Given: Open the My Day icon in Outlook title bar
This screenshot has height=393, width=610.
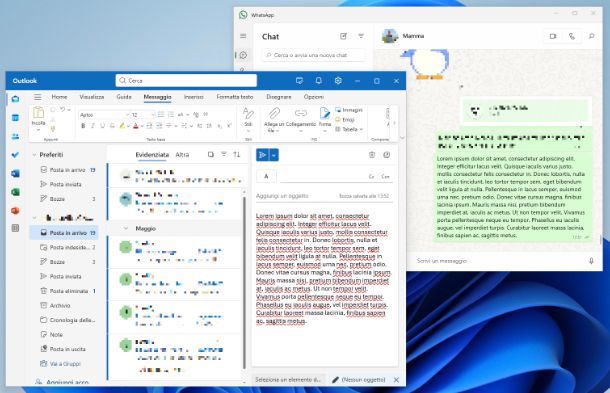Looking at the screenshot, I should pos(299,81).
